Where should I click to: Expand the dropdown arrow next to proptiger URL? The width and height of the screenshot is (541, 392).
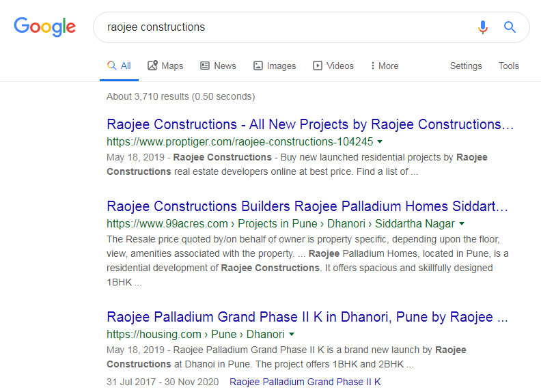pos(380,141)
